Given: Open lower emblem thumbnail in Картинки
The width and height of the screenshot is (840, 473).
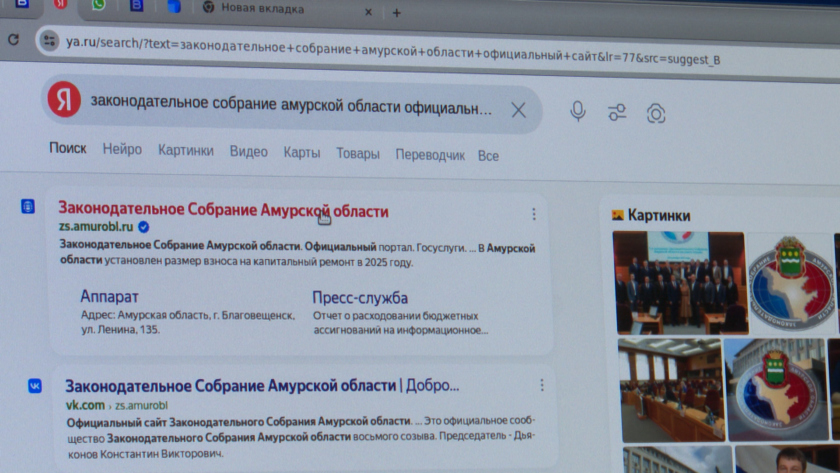Looking at the screenshot, I should (x=775, y=391).
